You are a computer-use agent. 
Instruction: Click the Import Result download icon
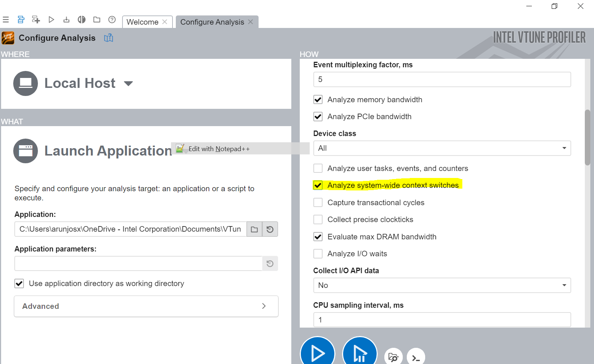coord(66,19)
